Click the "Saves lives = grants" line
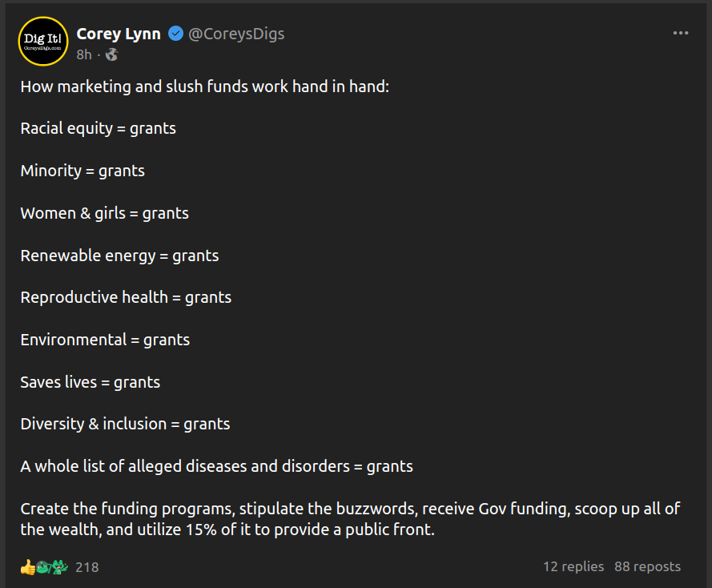Viewport: 712px width, 588px height. coord(90,382)
